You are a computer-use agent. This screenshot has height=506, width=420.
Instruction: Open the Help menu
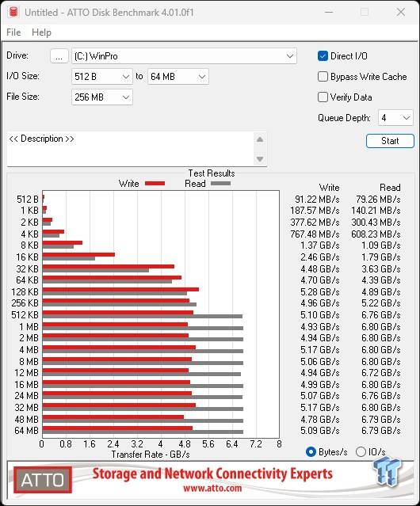tap(42, 32)
